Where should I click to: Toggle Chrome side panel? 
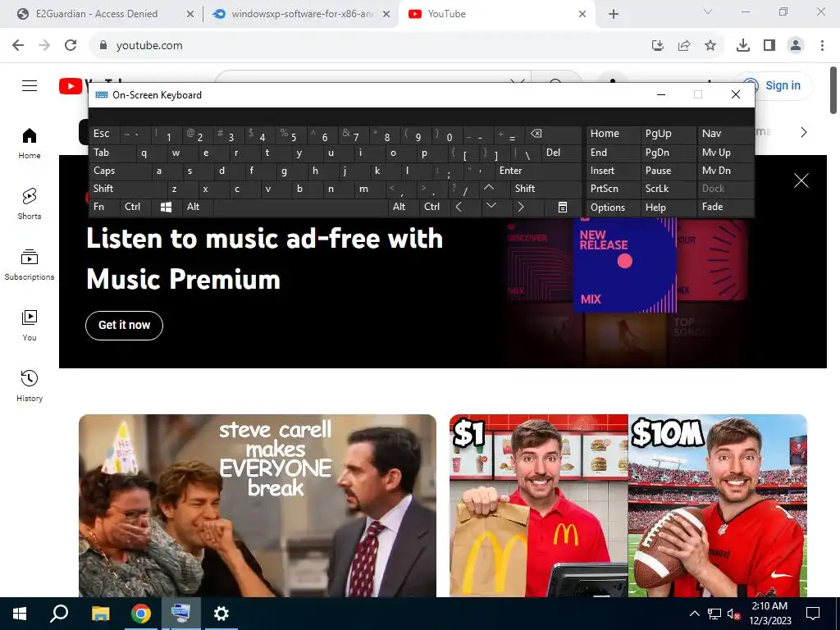click(x=769, y=46)
